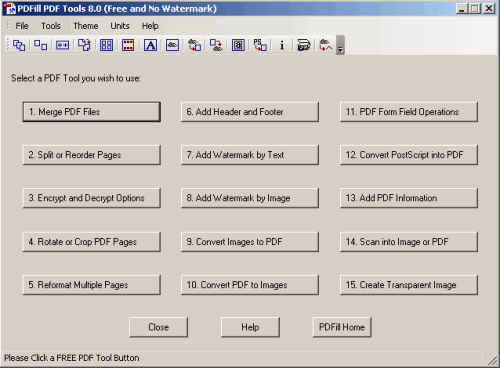This screenshot has width=500, height=368.
Task: Click the toolbar drag handle grip
Action: 8,45
